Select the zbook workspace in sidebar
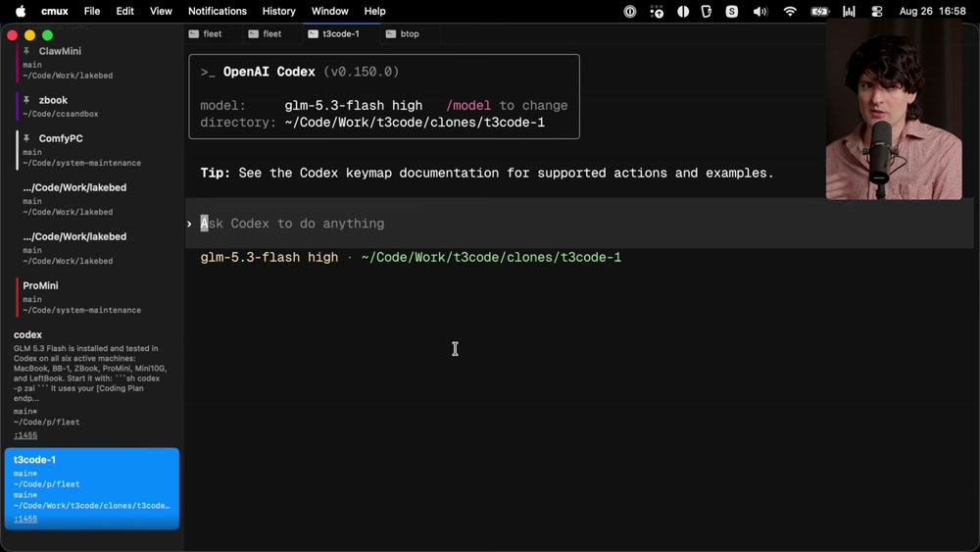This screenshot has width=980, height=552. (x=94, y=106)
